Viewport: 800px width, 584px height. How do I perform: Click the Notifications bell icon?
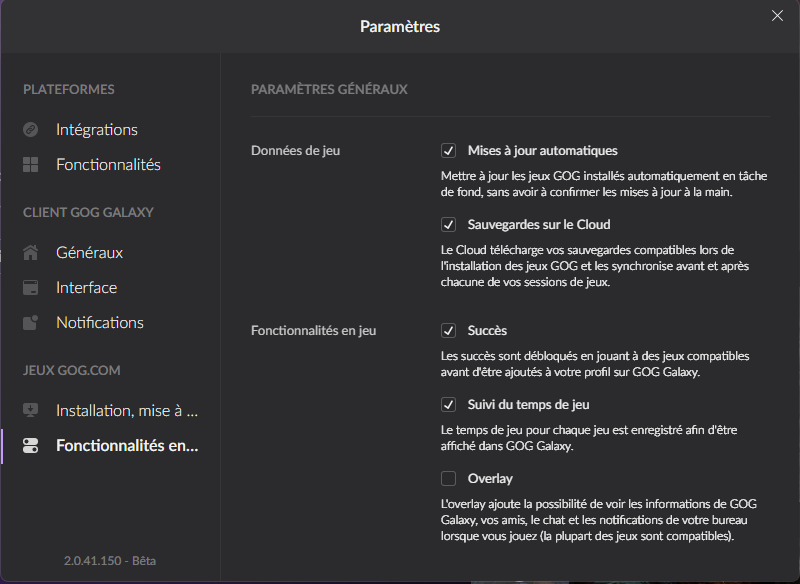31,322
